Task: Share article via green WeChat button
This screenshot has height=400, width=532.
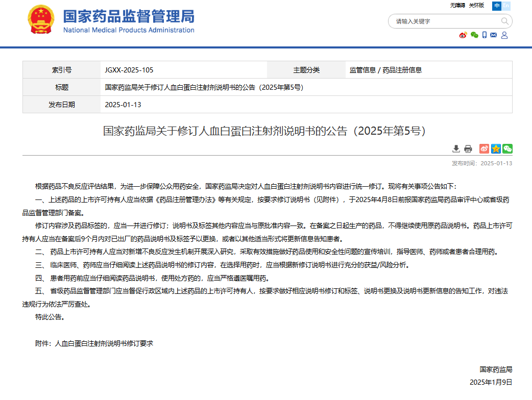Action: [507, 149]
